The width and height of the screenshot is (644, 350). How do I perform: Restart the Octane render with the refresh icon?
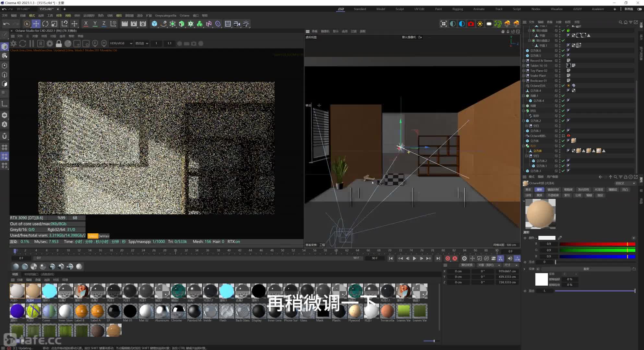[22, 43]
